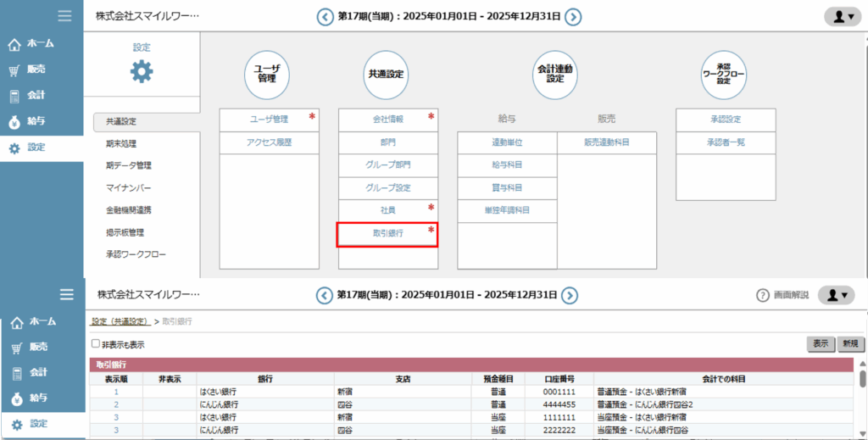Click the ユーザ管理 circle icon

click(x=268, y=75)
